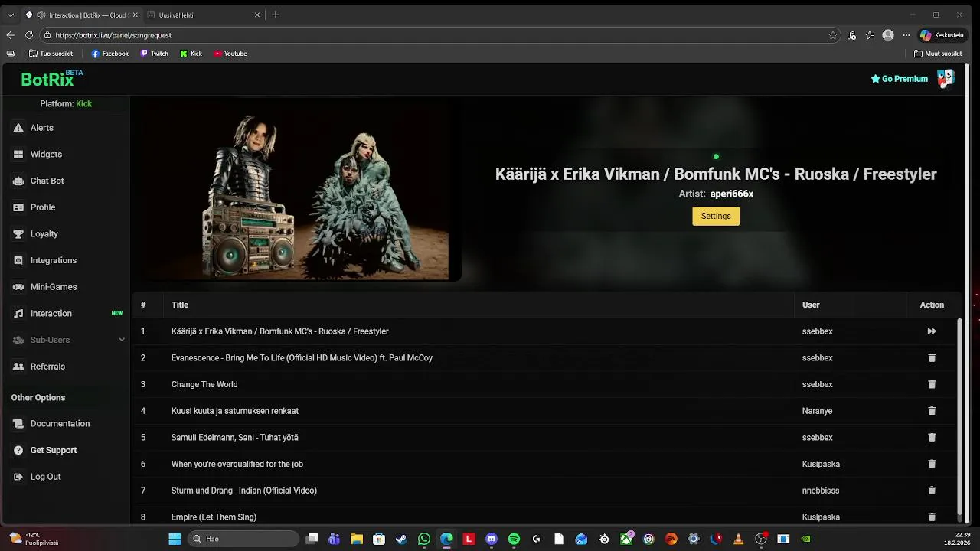Click the artist name aperi666x

(x=732, y=194)
